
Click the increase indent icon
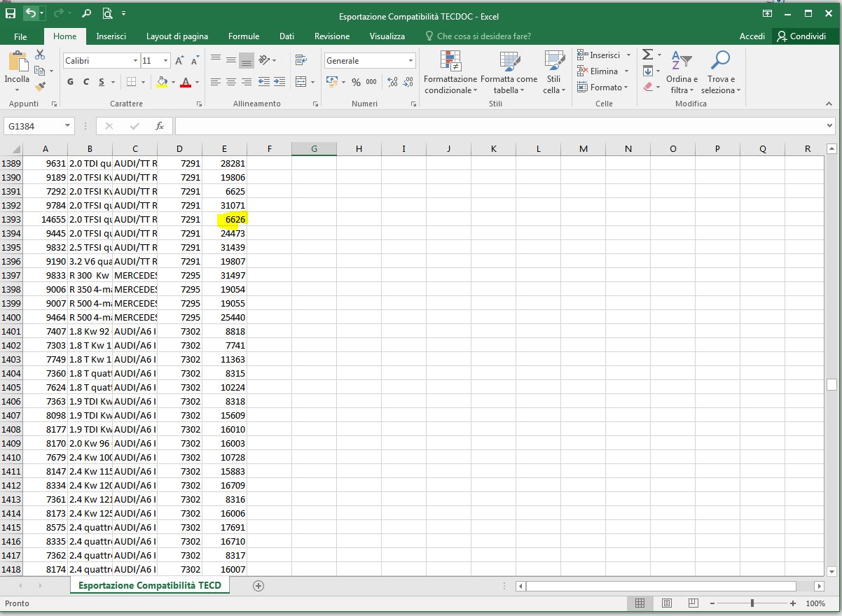279,82
